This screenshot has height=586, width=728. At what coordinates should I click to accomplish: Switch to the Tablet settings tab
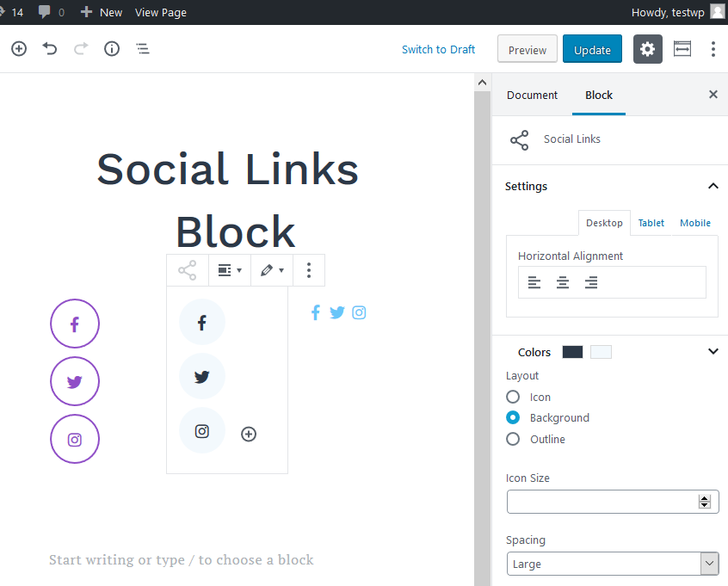tap(651, 223)
